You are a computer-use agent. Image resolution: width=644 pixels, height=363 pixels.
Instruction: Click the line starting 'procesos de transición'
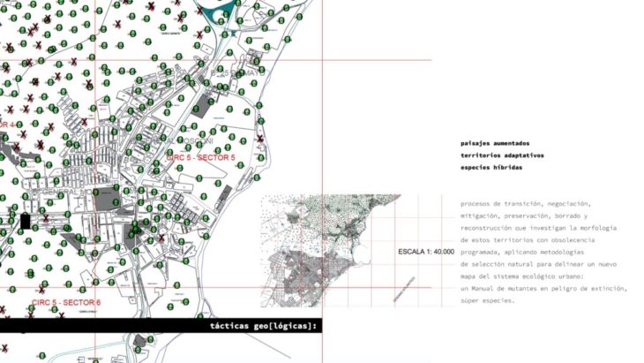[530, 203]
